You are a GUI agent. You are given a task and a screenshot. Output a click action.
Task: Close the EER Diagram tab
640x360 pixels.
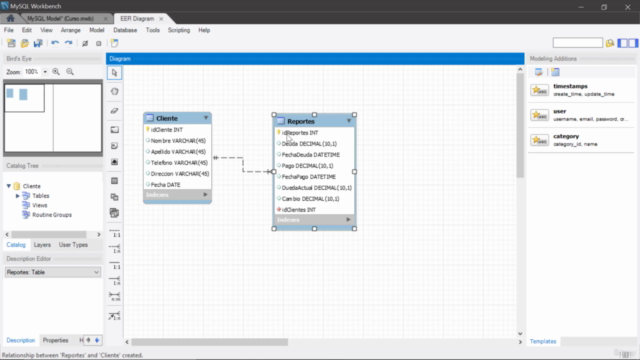(161, 19)
